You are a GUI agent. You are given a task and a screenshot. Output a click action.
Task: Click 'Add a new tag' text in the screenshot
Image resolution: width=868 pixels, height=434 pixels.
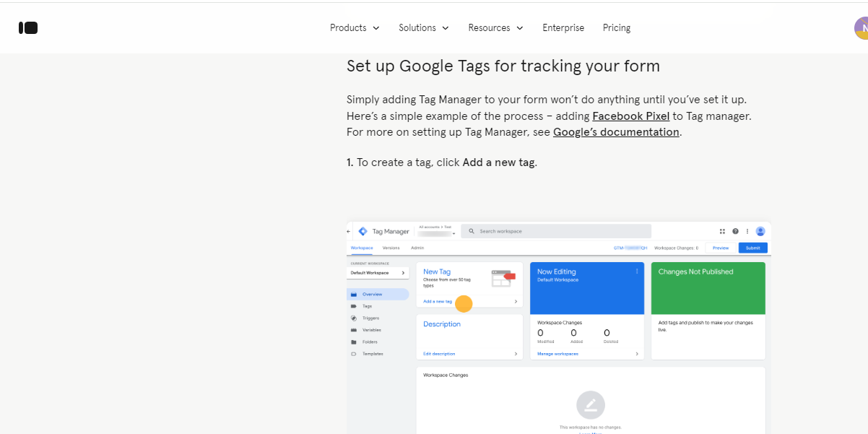click(438, 301)
